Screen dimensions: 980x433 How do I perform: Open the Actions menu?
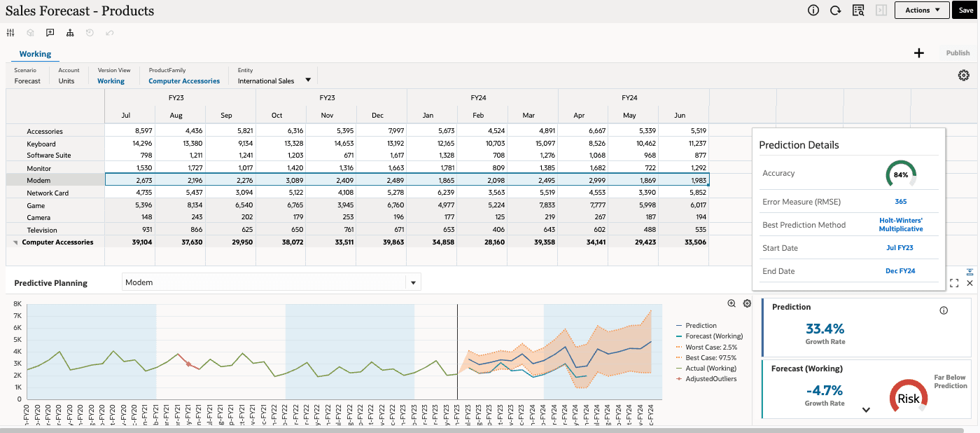click(x=921, y=10)
